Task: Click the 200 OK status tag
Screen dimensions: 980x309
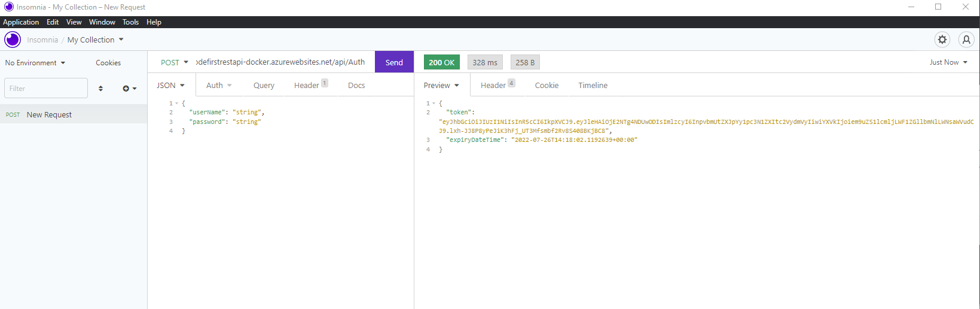Action: click(442, 62)
